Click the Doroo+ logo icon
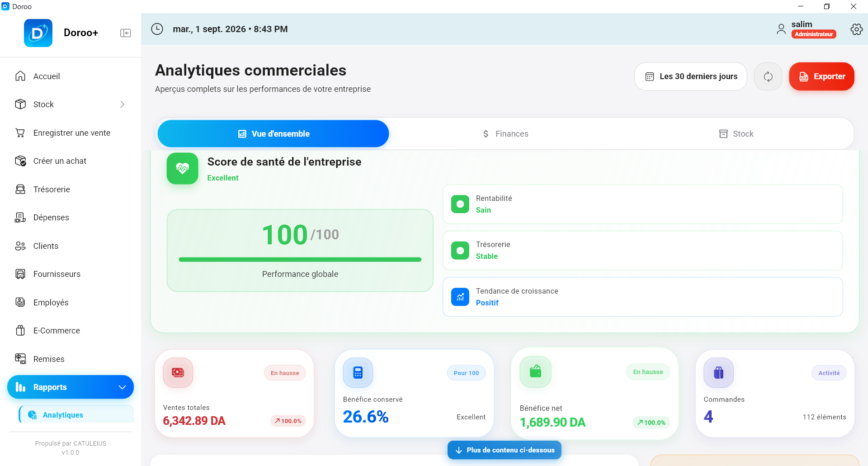The height and width of the screenshot is (466, 868). pyautogui.click(x=38, y=33)
